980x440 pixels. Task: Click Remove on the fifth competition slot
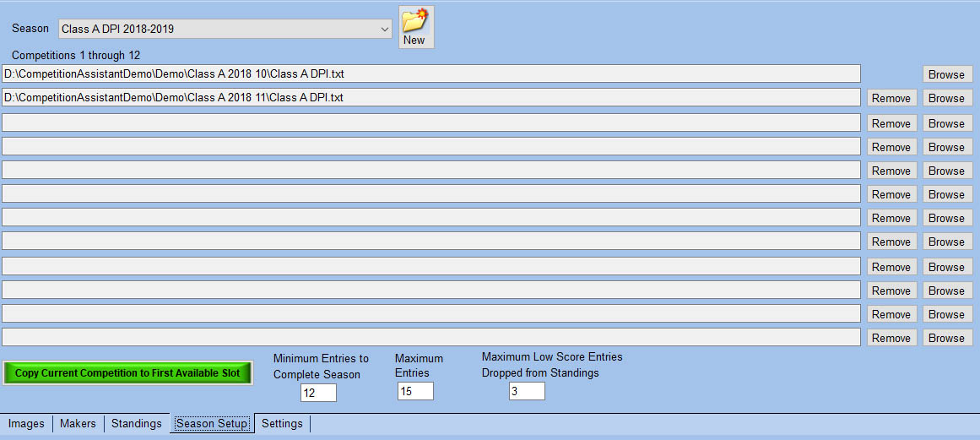891,171
